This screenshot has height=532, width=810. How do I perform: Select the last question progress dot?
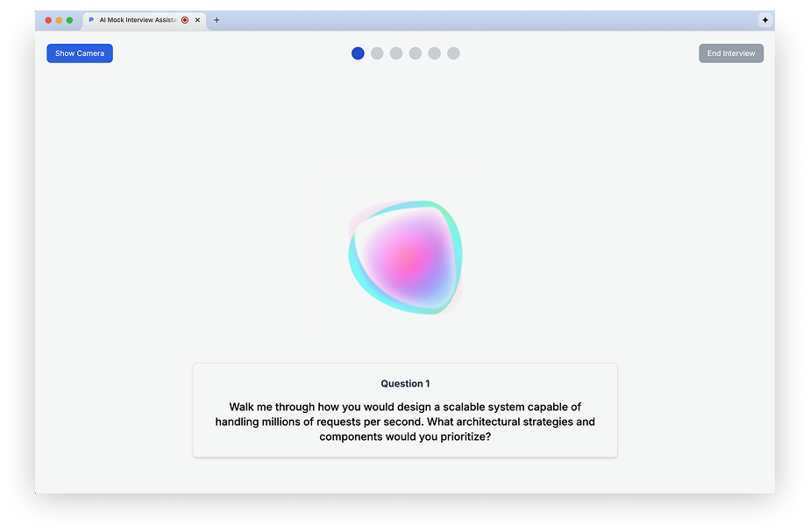point(453,53)
